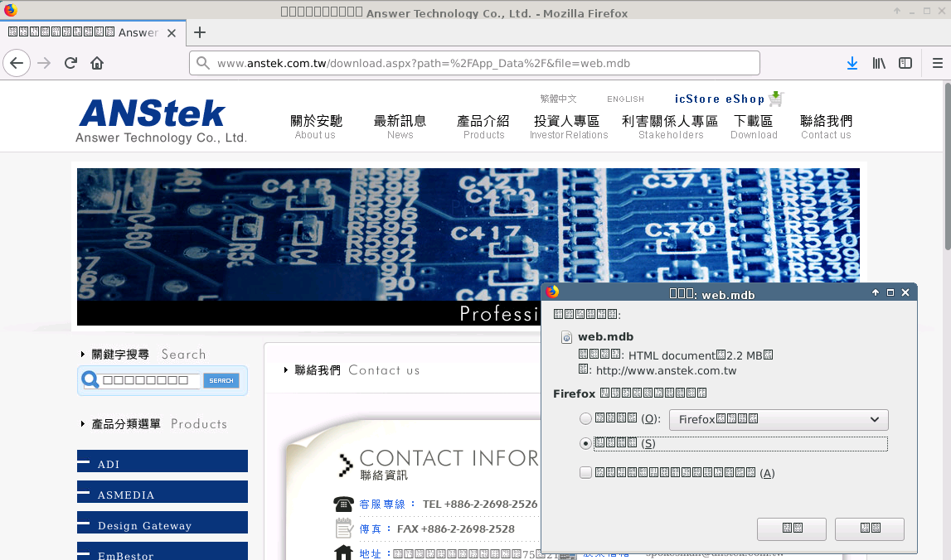
Task: Open a new tab with plus button
Action: (200, 33)
